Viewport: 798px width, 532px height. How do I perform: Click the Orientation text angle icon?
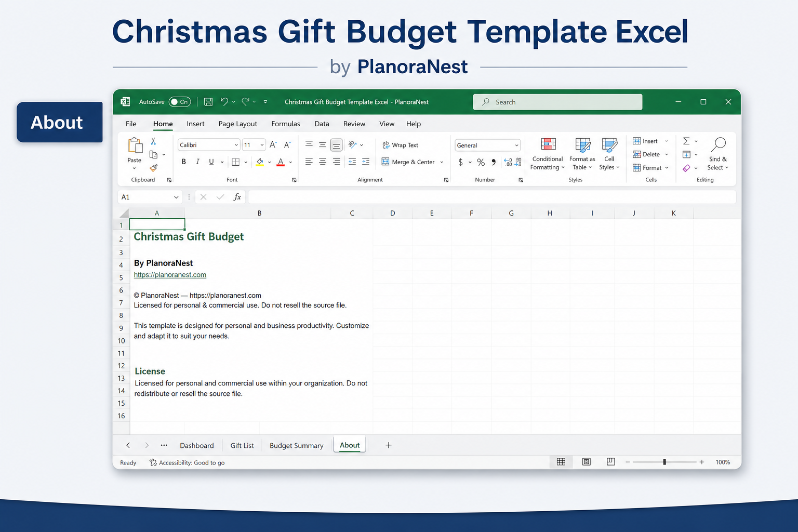[x=353, y=145]
